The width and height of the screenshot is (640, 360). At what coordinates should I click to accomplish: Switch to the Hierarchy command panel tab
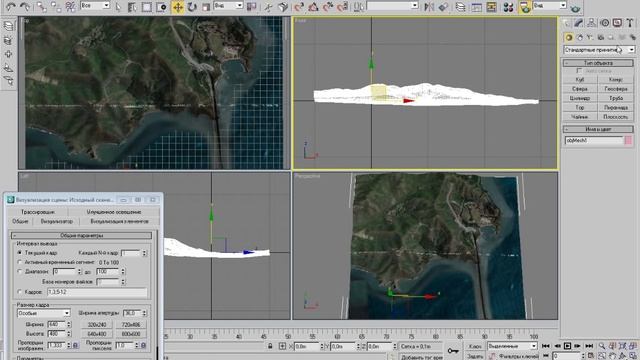591,23
